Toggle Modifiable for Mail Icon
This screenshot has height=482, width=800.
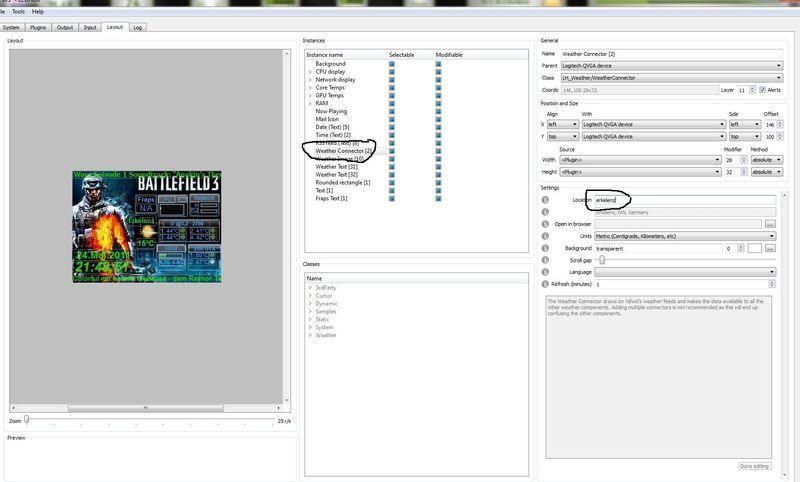tap(438, 119)
